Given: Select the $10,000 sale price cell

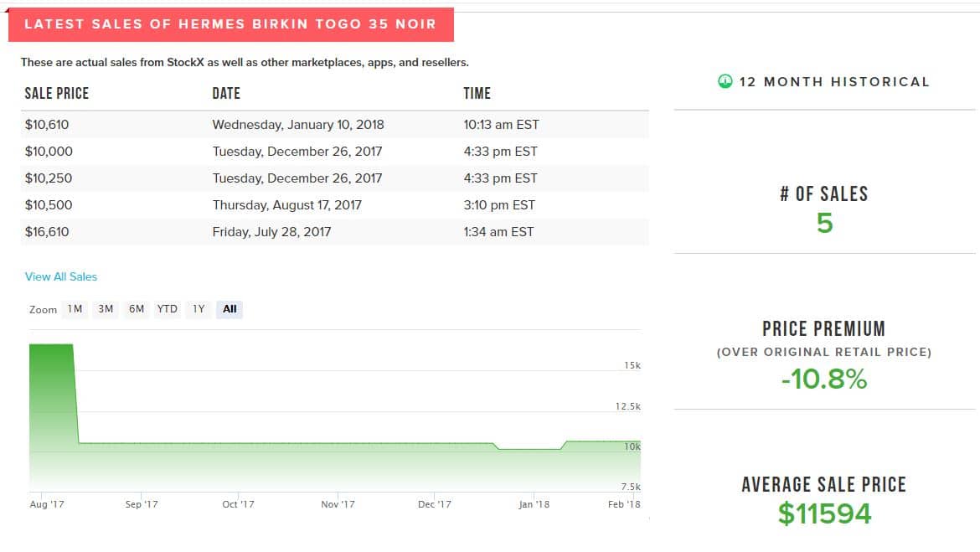Looking at the screenshot, I should (49, 152).
